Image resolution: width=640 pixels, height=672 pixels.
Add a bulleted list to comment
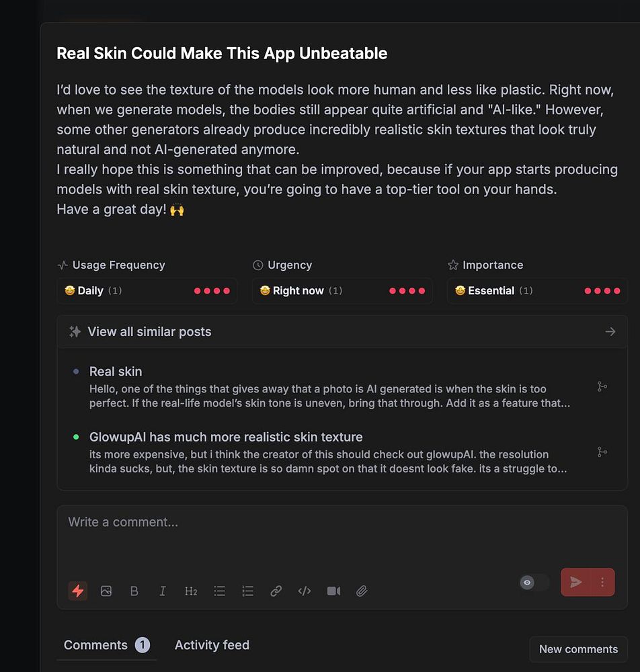219,591
